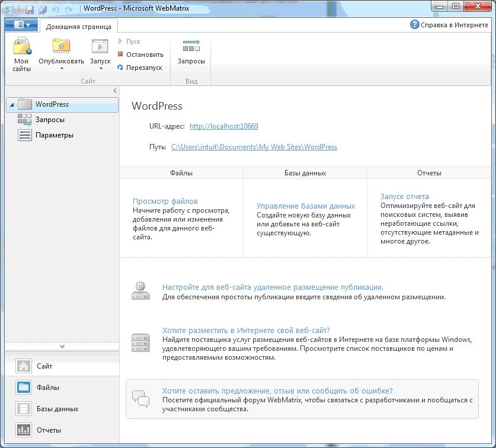This screenshot has width=496, height=448.
Task: Click the remote publishing settings link
Action: [x=273, y=287]
